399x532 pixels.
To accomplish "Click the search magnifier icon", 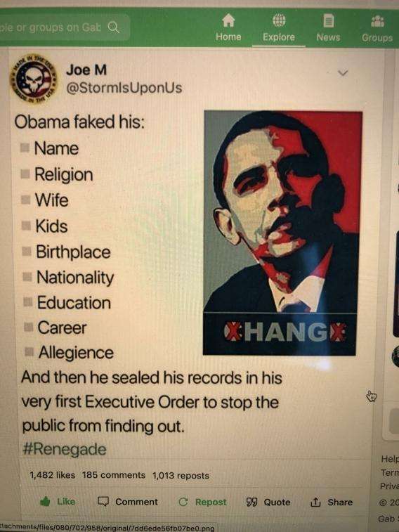I will point(114,27).
